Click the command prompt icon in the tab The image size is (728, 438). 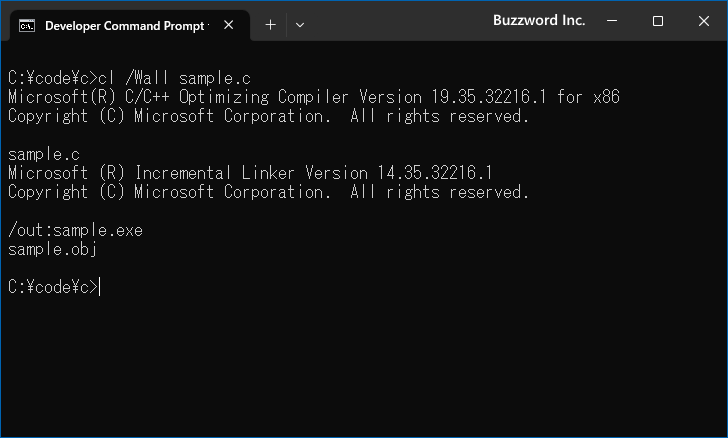(x=26, y=26)
